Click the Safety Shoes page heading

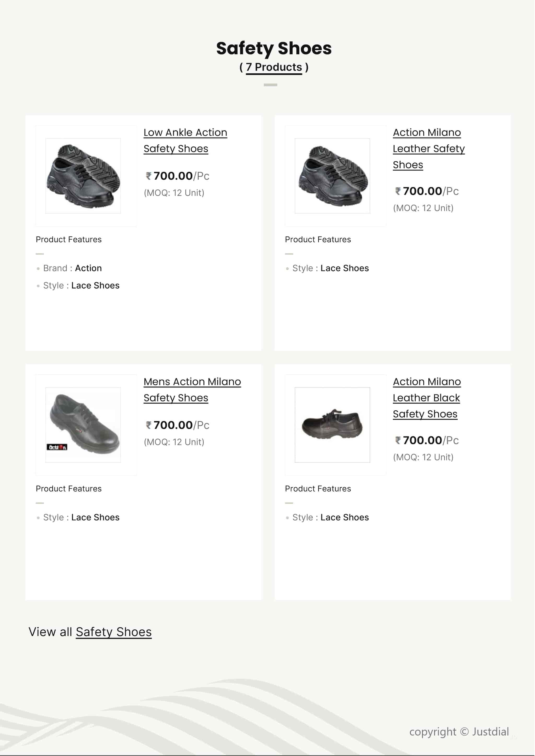pyautogui.click(x=274, y=48)
